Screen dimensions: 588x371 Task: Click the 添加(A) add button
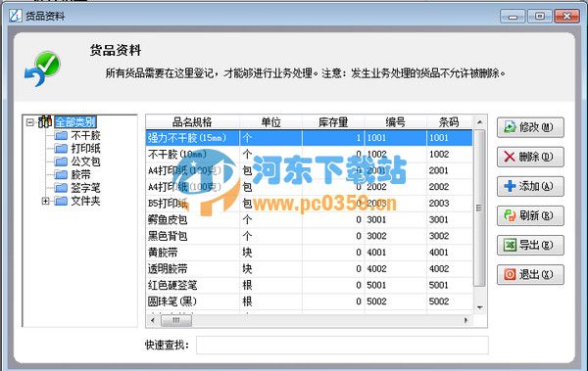click(x=530, y=186)
